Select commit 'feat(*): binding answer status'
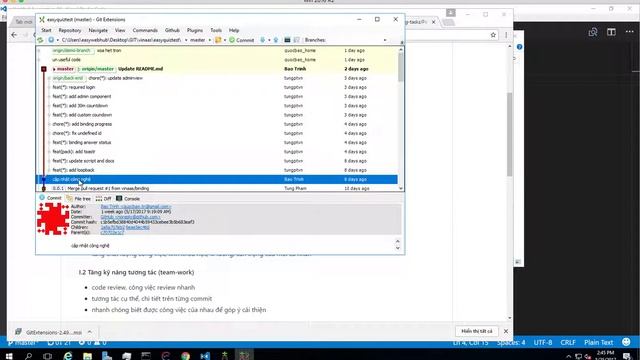The width and height of the screenshot is (640, 360). pyautogui.click(x=217, y=142)
